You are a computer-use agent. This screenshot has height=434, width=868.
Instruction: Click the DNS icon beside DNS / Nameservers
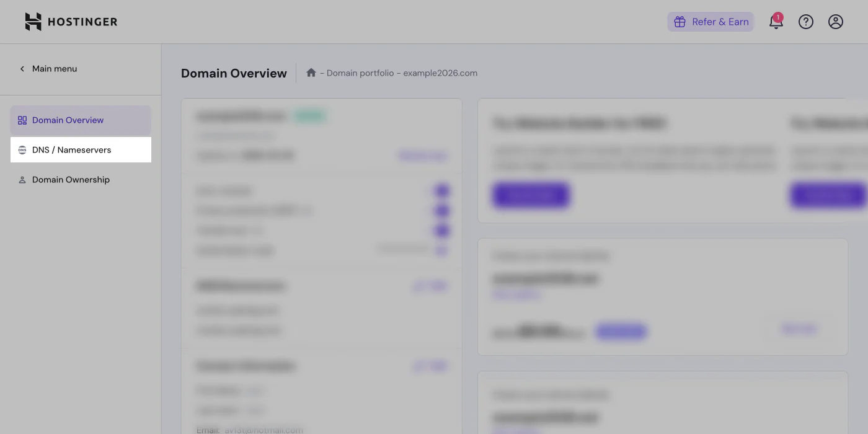click(22, 149)
